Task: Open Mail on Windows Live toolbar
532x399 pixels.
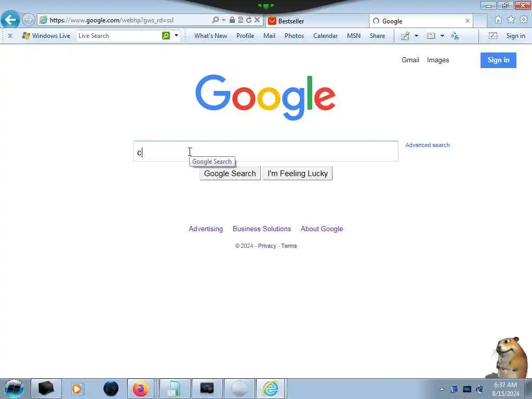Action: [x=270, y=36]
